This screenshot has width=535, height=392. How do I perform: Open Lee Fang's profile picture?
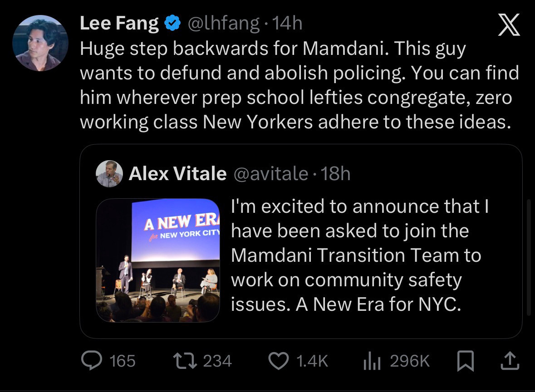click(40, 43)
